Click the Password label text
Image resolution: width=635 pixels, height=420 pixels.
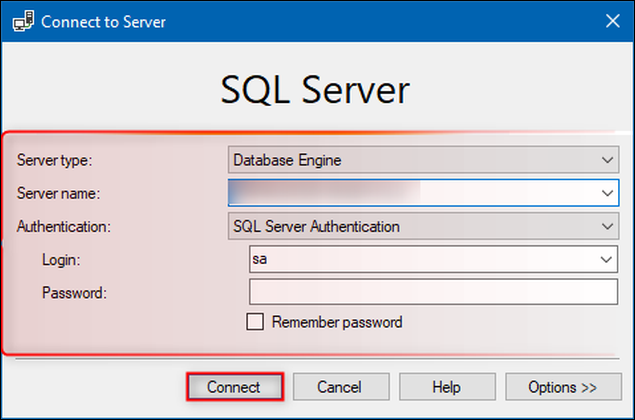point(74,292)
